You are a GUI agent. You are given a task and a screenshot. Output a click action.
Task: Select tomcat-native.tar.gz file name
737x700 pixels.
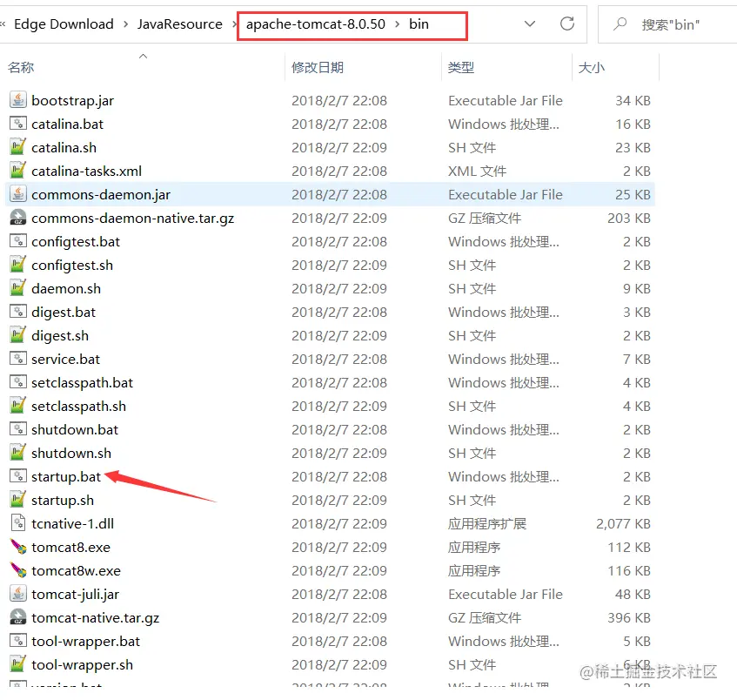pos(96,617)
